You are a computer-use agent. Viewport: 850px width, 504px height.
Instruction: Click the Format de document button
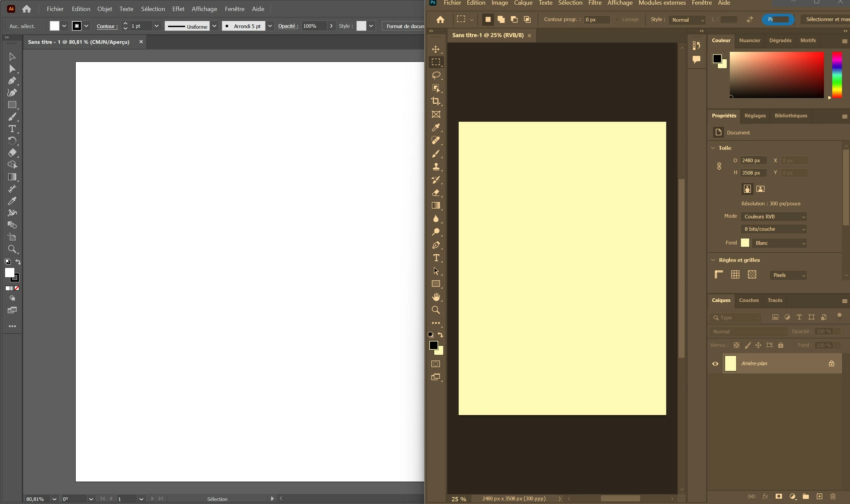pyautogui.click(x=404, y=26)
